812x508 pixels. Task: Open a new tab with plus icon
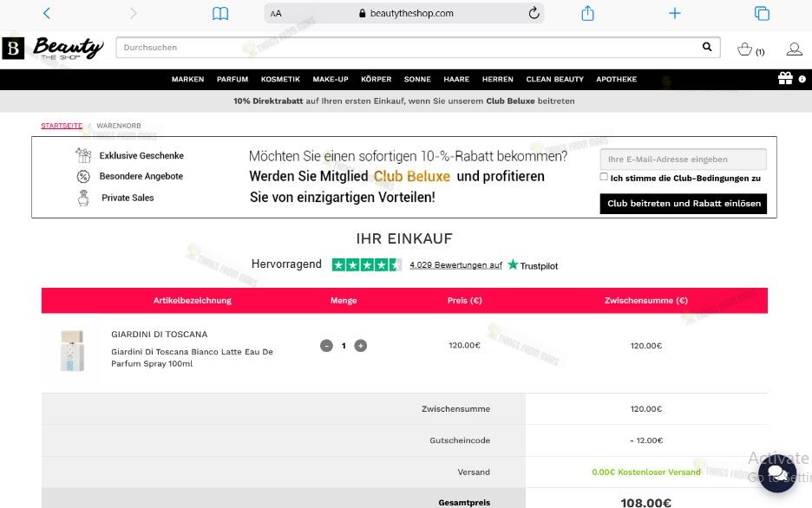pyautogui.click(x=674, y=13)
